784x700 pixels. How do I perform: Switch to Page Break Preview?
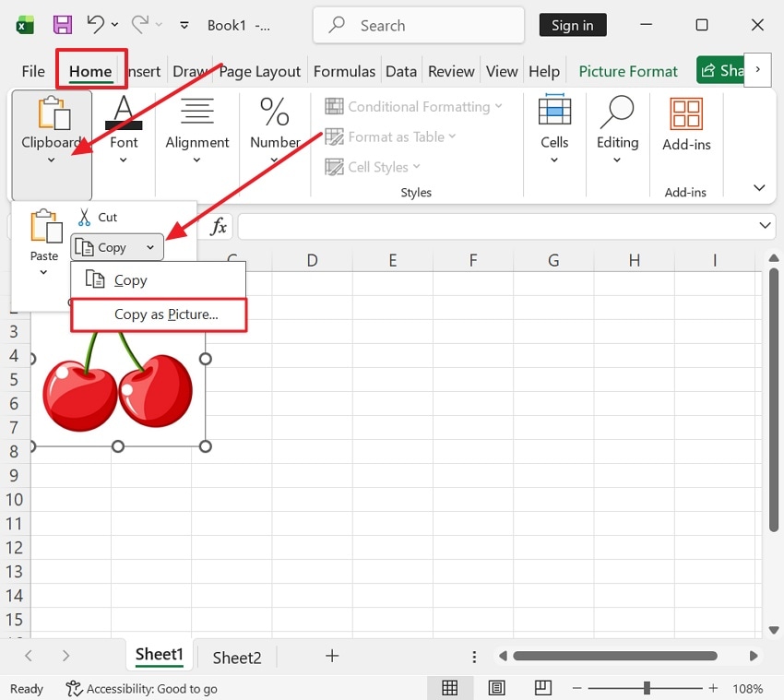[542, 688]
